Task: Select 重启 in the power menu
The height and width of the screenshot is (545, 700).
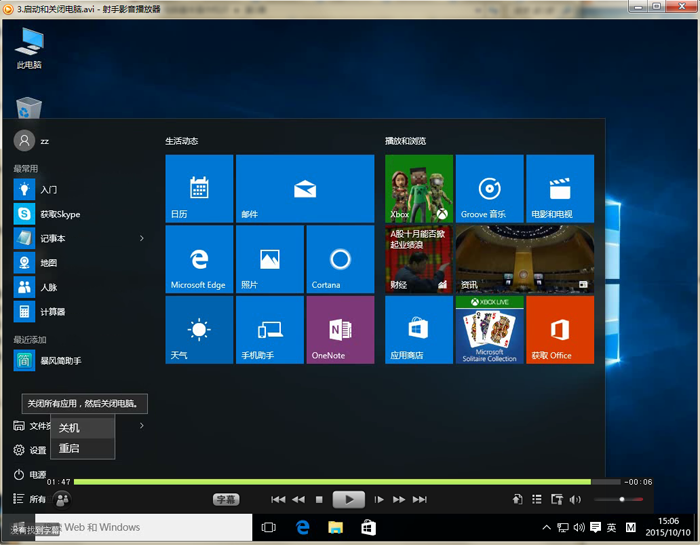Action: (x=83, y=448)
